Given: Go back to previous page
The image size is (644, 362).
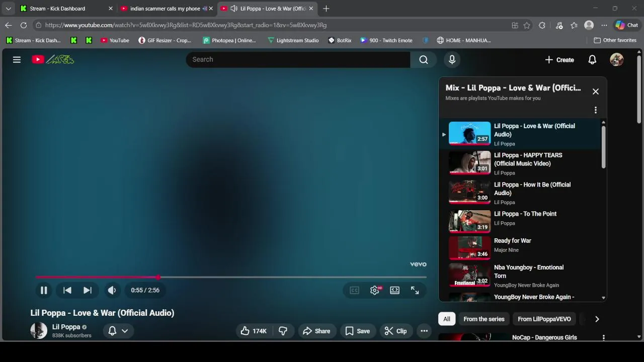Looking at the screenshot, I should click(9, 25).
